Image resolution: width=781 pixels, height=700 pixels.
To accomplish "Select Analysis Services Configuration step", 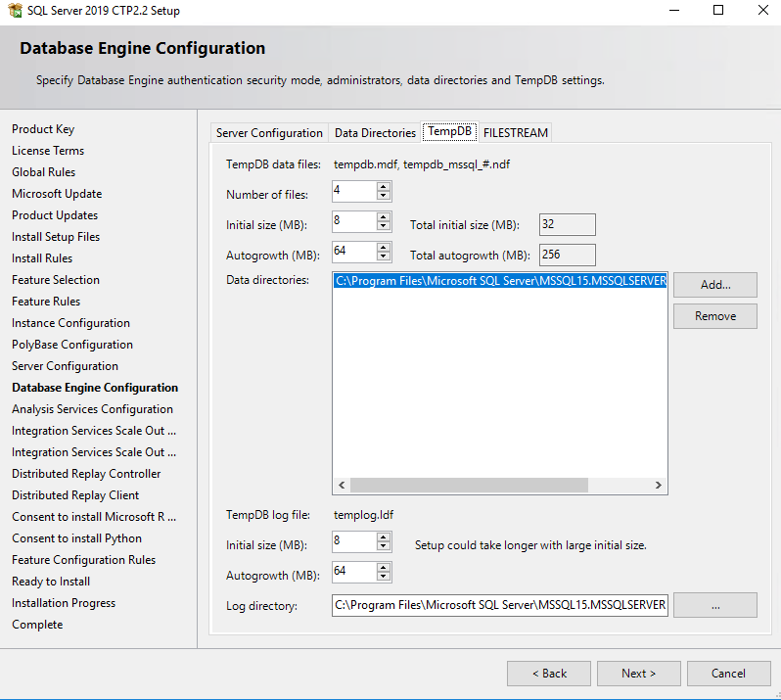I will (x=93, y=409).
